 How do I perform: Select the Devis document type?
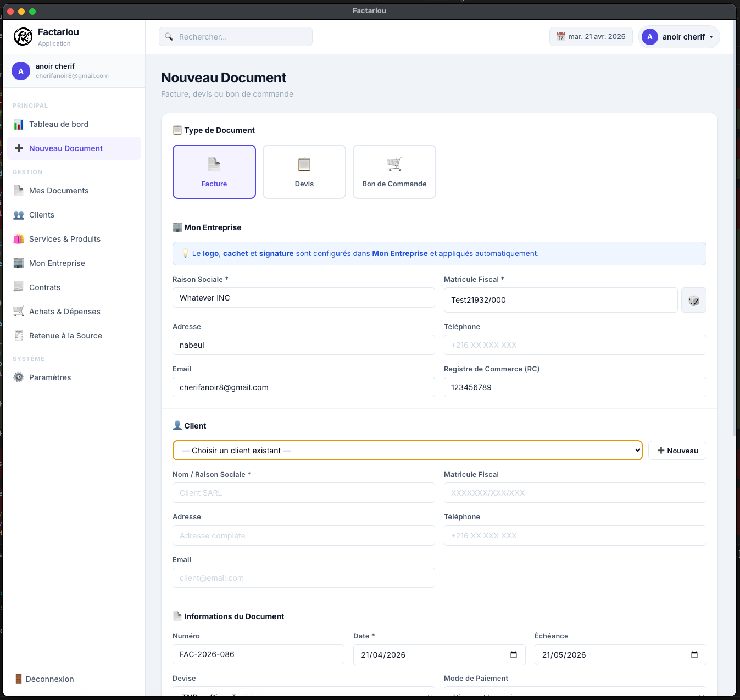[x=304, y=171]
